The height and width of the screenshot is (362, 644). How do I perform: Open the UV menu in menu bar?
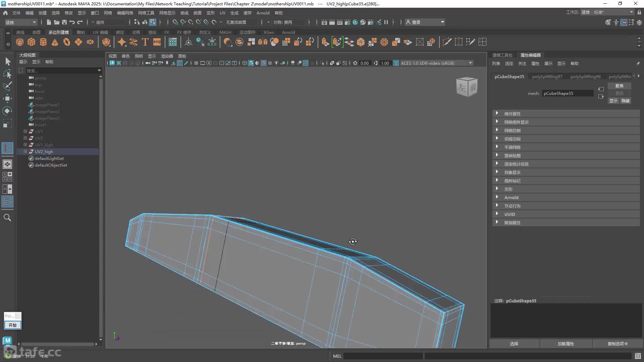click(x=222, y=13)
